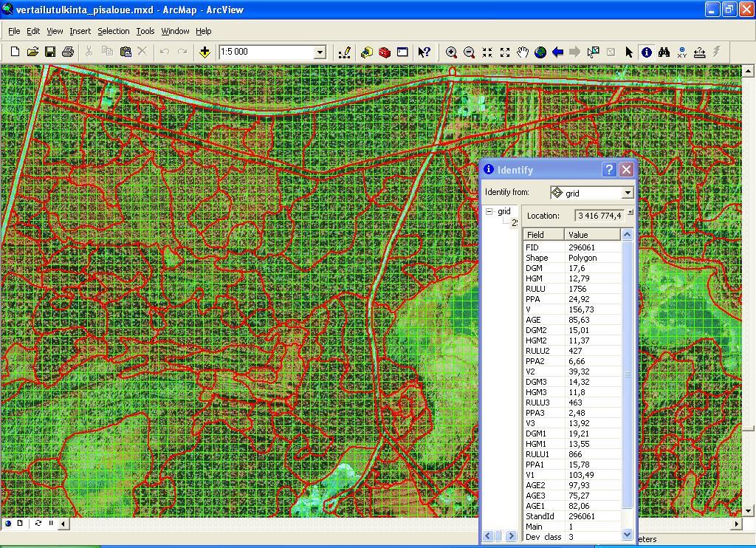This screenshot has width=756, height=548.
Task: Click the Identify list scroll down arrow
Action: [x=628, y=534]
